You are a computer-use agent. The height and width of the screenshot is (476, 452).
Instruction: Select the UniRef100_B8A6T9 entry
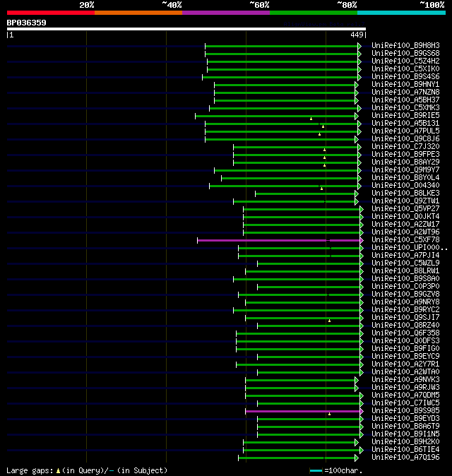(x=405, y=427)
